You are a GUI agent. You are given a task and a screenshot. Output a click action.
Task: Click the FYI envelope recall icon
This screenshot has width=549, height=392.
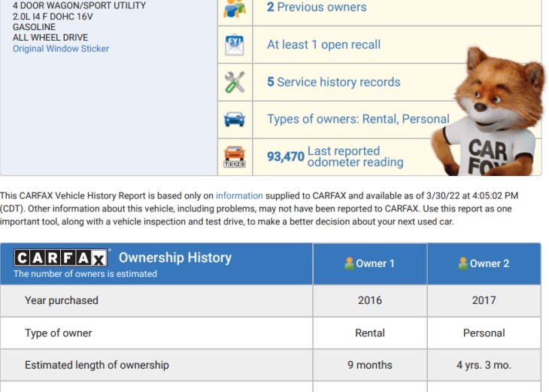[x=235, y=45]
